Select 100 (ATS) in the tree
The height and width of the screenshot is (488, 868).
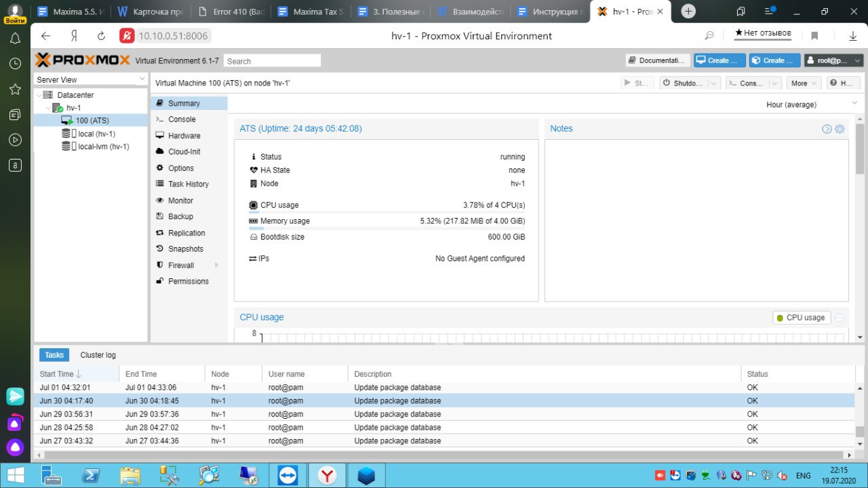(91, 121)
